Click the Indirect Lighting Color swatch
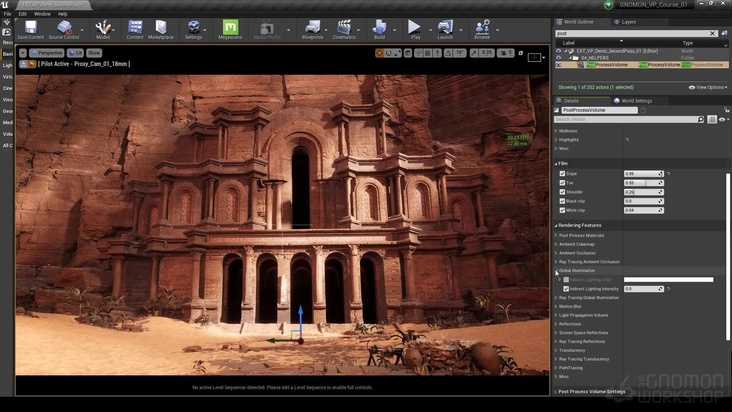 point(668,280)
